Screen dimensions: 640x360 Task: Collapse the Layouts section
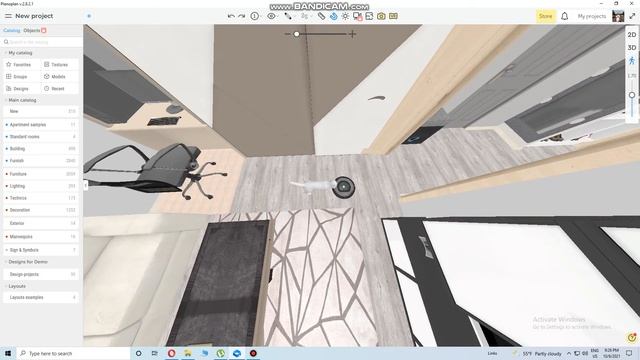tap(15, 287)
